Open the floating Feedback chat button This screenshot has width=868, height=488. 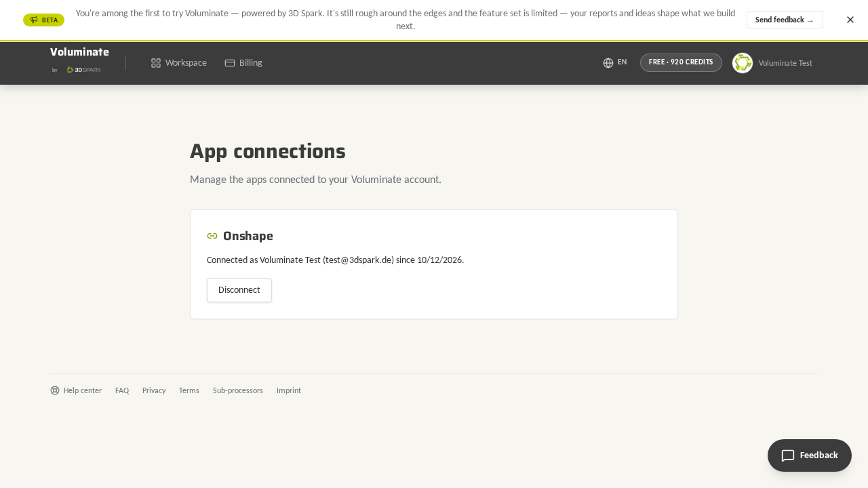point(810,455)
